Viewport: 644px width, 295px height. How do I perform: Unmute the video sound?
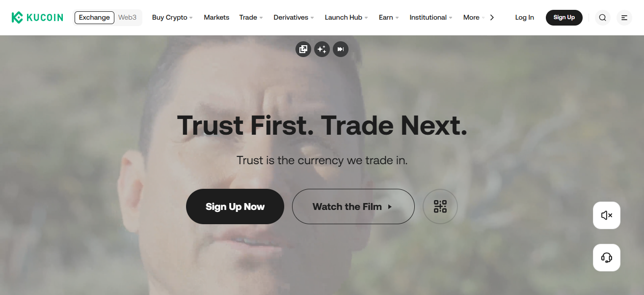[607, 215]
